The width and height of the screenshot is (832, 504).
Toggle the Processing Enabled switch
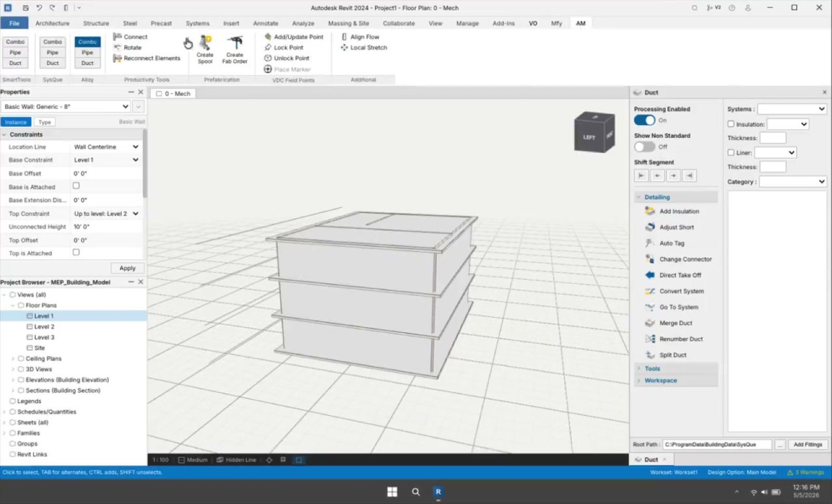coord(644,120)
